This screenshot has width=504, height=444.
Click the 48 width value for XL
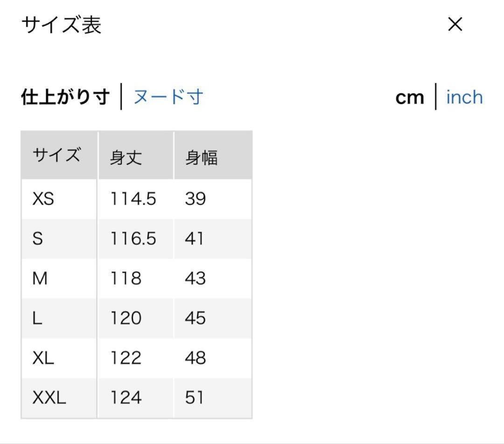195,358
